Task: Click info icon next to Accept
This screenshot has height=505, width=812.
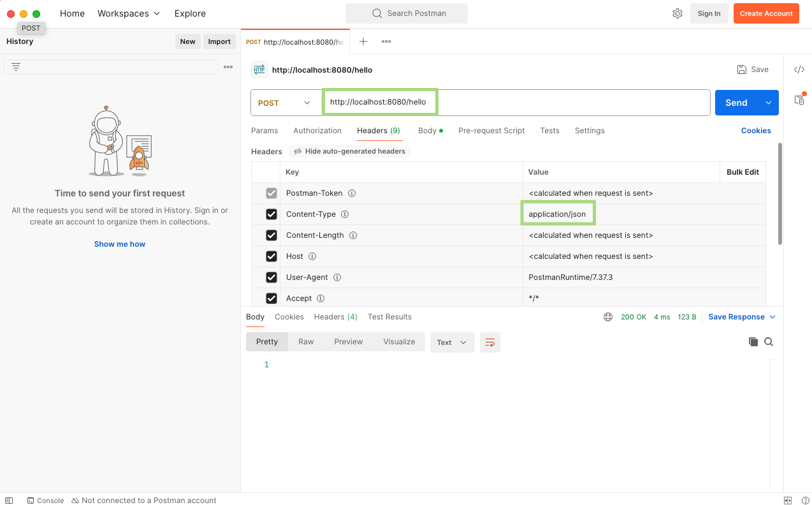Action: coord(321,298)
